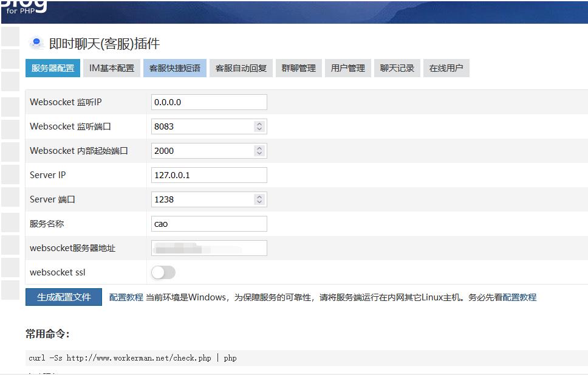The width and height of the screenshot is (588, 380).
Task: View the 聊天记录 tab
Action: 397,68
